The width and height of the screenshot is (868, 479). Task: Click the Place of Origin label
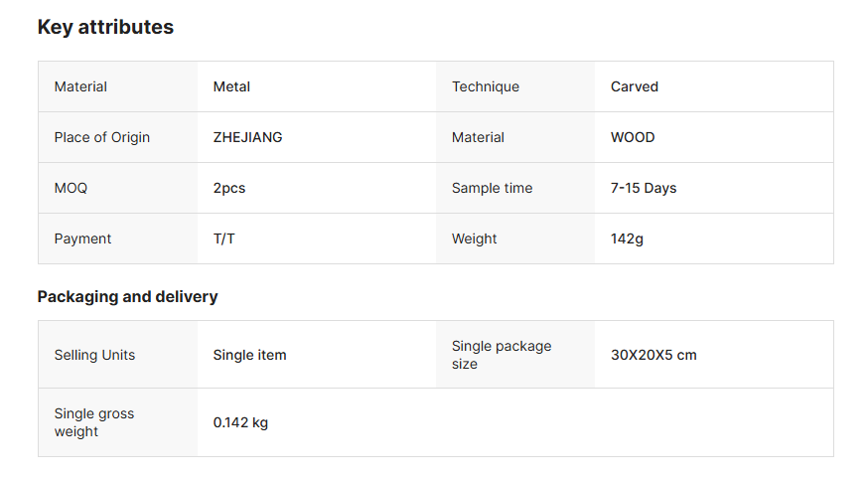coord(102,137)
